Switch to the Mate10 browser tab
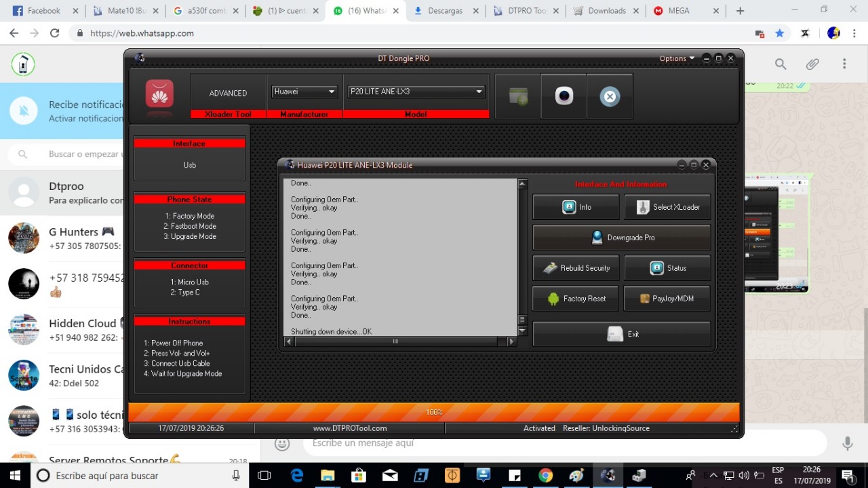This screenshot has height=488, width=868. (x=126, y=11)
